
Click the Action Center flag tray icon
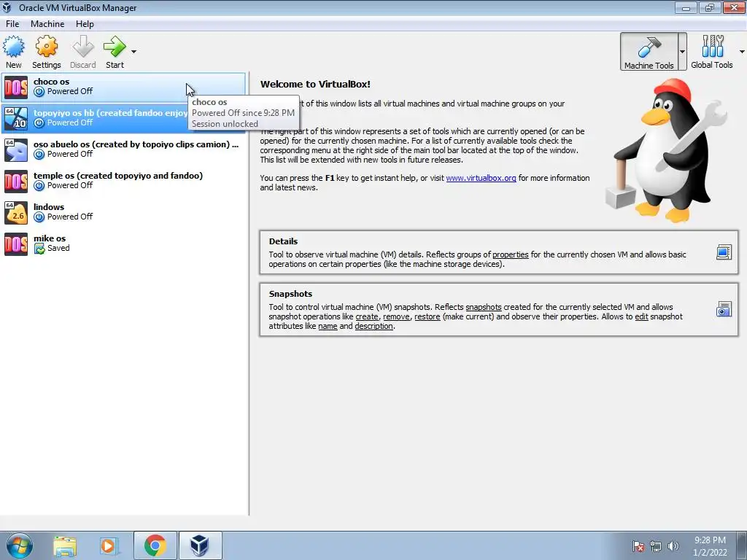638,546
